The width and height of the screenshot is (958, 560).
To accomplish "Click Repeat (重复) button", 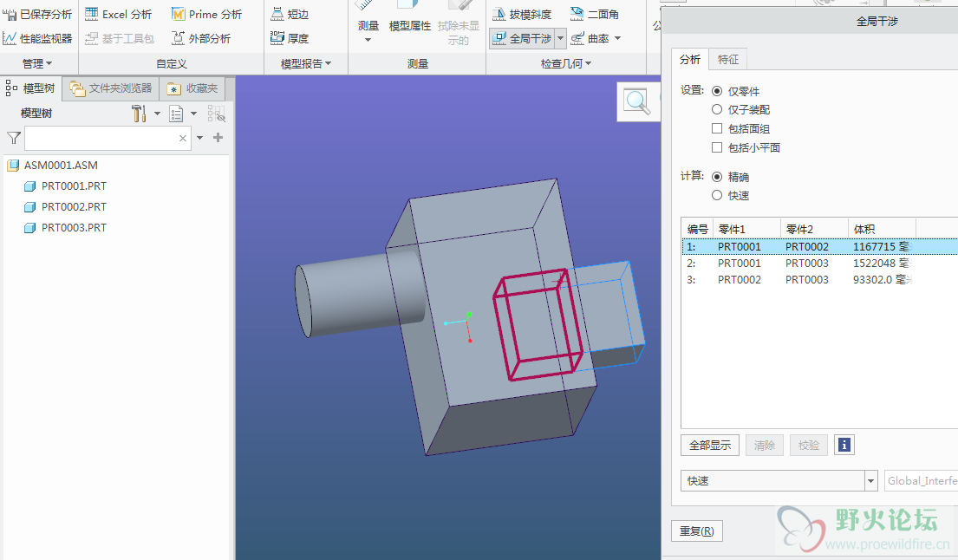I will coord(696,531).
